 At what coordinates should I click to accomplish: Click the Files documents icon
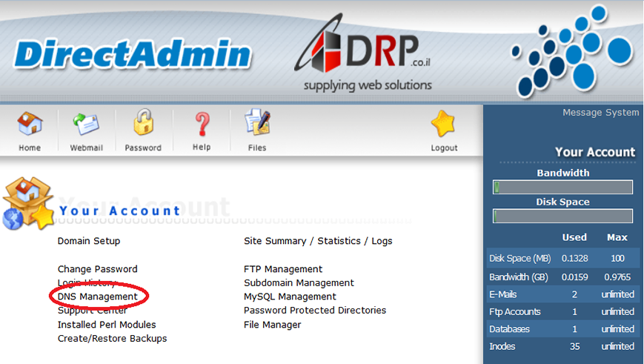tap(257, 124)
